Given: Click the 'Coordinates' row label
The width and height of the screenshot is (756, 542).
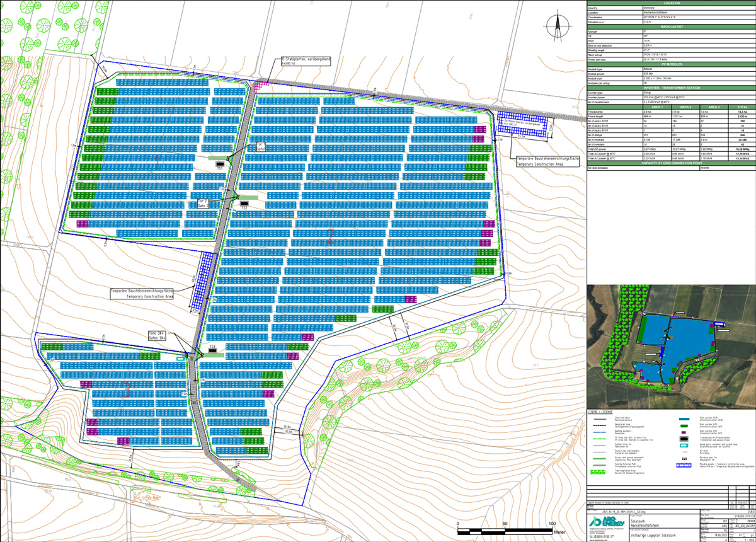Looking at the screenshot, I should [x=595, y=18].
